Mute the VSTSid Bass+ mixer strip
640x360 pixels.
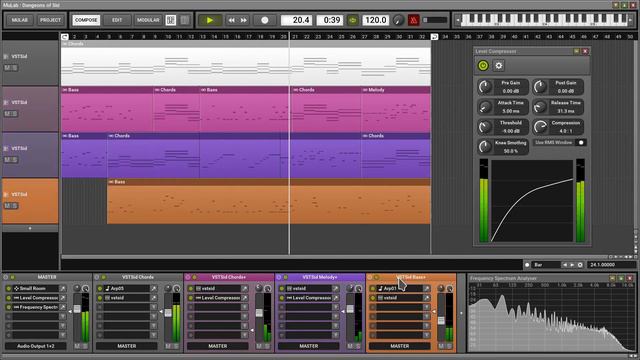[x=441, y=346]
